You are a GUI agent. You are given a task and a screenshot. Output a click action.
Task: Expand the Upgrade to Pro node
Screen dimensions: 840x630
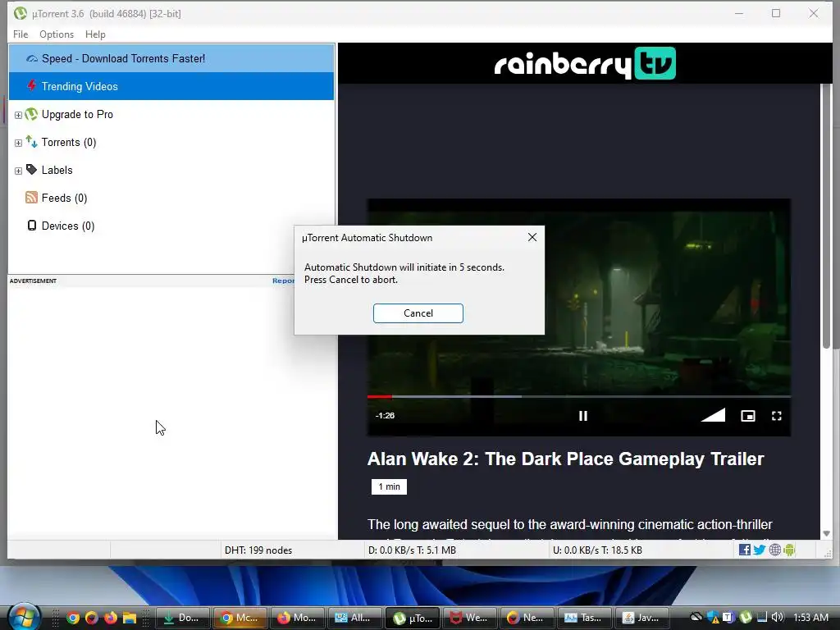click(x=18, y=115)
